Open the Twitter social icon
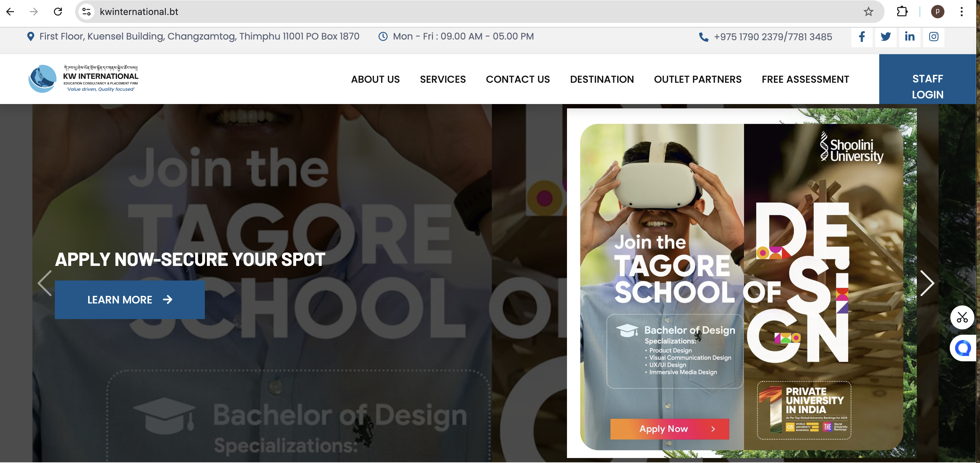 pyautogui.click(x=886, y=37)
